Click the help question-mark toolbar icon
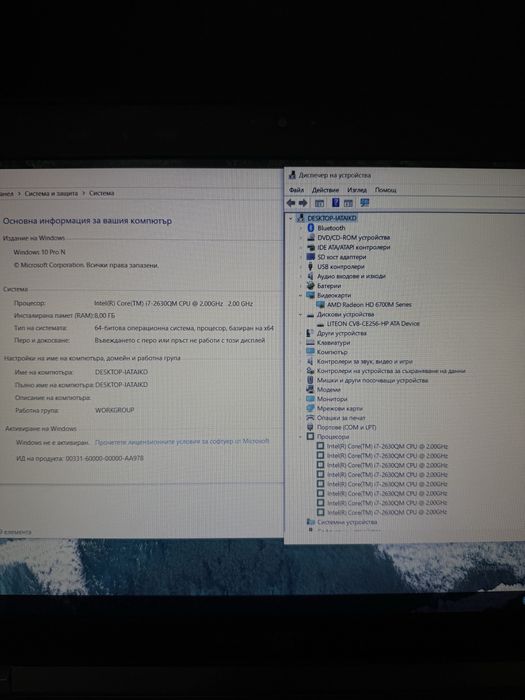The image size is (525, 700). point(336,203)
